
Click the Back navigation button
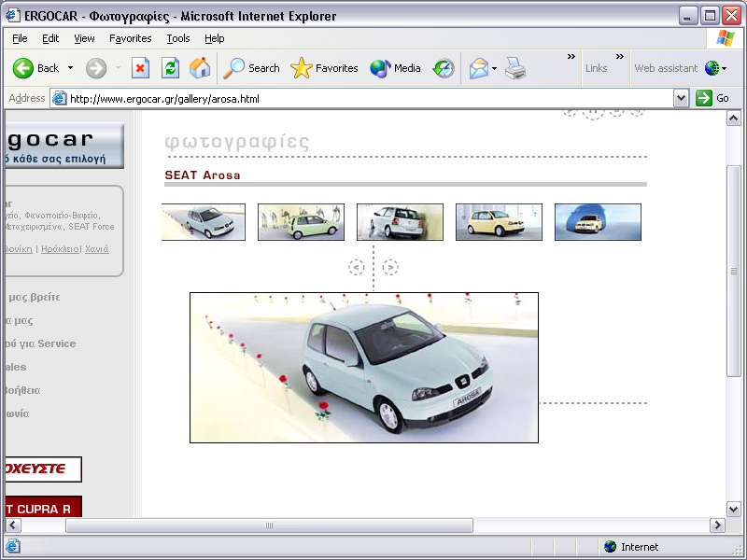35,68
